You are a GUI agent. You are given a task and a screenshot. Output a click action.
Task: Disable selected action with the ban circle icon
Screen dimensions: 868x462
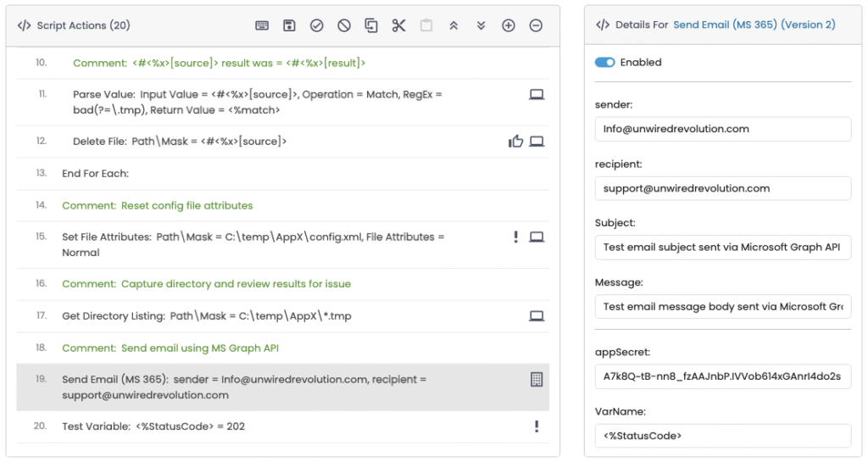pos(344,25)
